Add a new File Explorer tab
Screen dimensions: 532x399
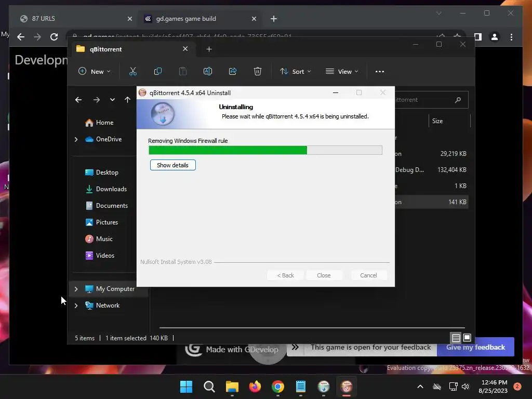click(x=209, y=49)
